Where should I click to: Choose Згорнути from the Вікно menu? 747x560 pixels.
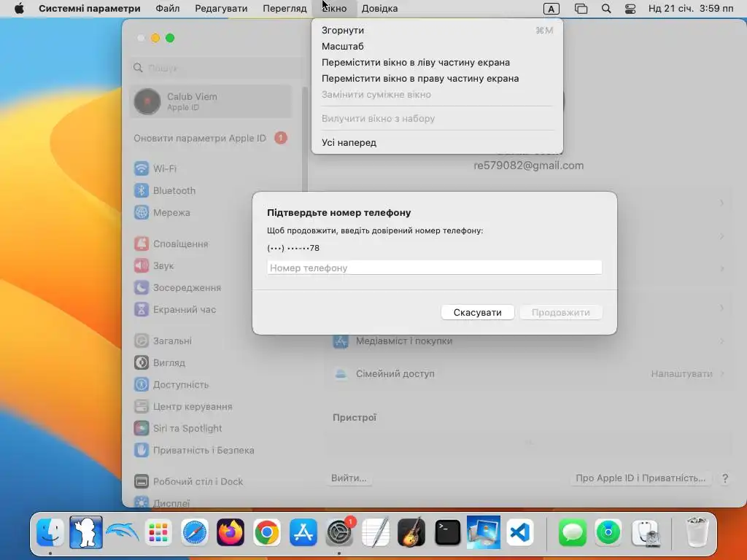coord(438,30)
